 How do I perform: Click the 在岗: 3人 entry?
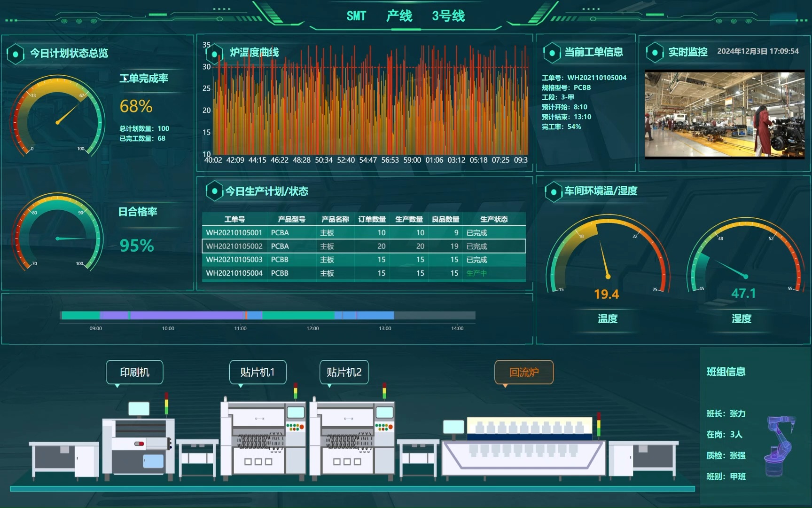coord(724,435)
